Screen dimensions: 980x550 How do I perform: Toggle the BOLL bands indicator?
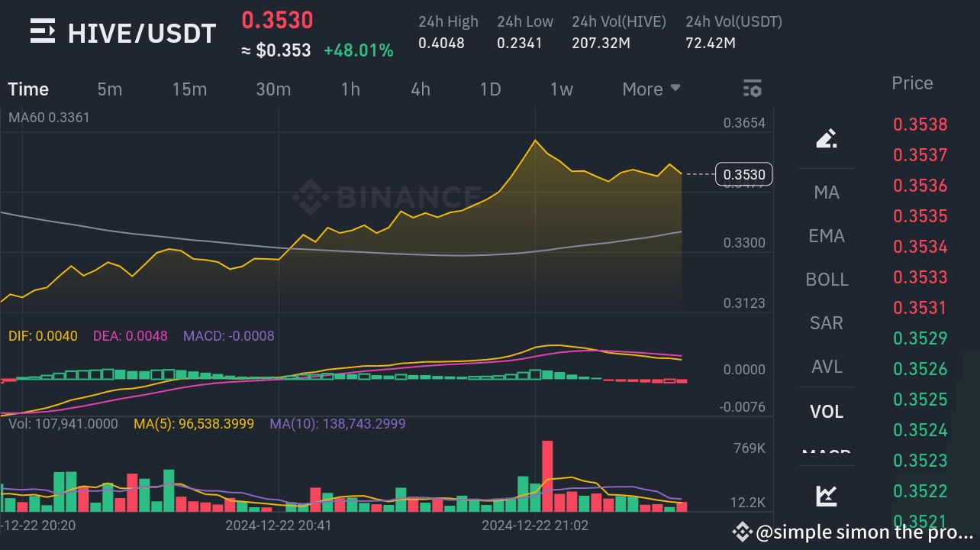coord(827,280)
